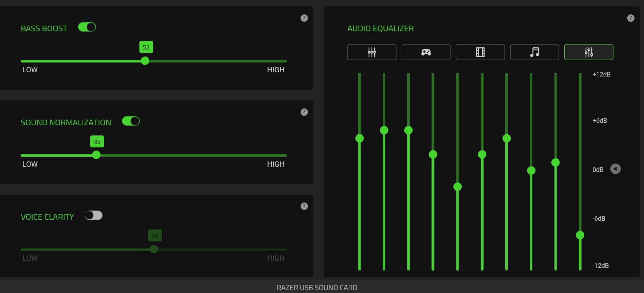Enable the Voice Clarity toggle
The width and height of the screenshot is (644, 293).
point(93,215)
